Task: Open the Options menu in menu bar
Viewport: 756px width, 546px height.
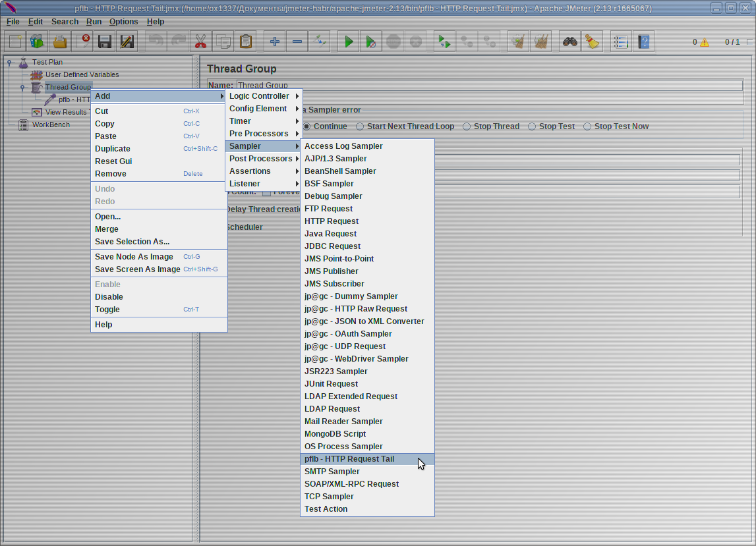Action: tap(123, 22)
